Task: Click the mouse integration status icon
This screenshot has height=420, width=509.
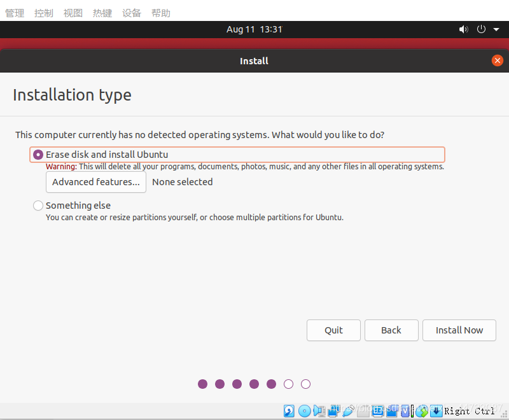Action: pos(422,411)
